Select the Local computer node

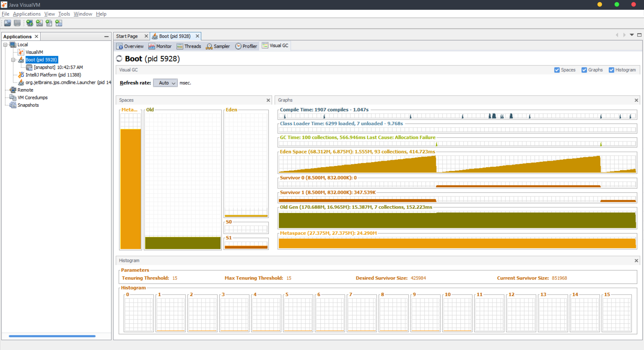pos(22,45)
